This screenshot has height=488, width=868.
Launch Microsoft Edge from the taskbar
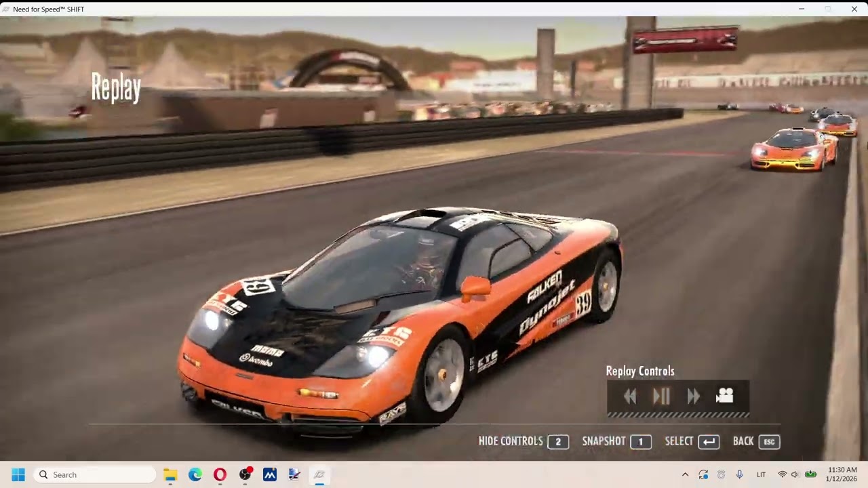pyautogui.click(x=195, y=475)
